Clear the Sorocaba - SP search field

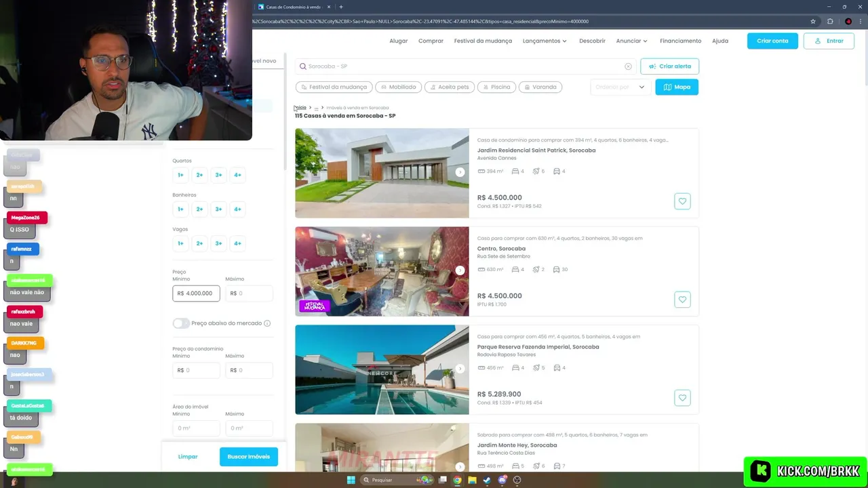click(x=628, y=66)
